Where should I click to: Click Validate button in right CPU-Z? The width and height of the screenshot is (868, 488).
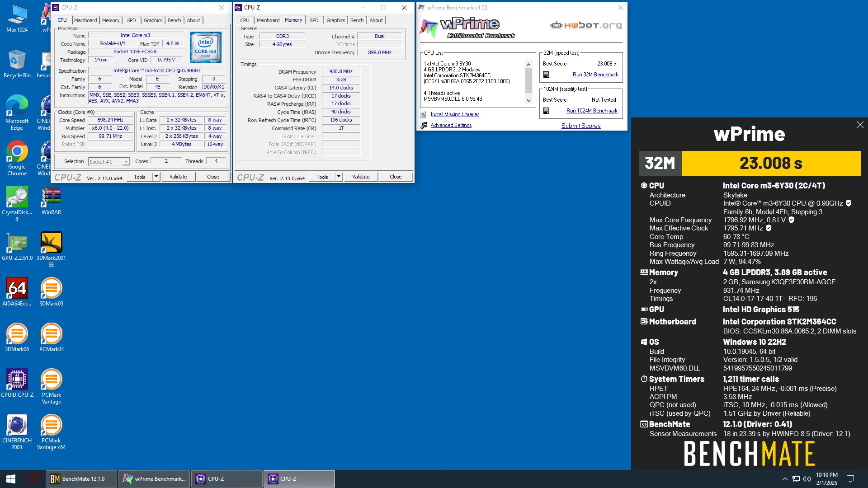click(361, 177)
